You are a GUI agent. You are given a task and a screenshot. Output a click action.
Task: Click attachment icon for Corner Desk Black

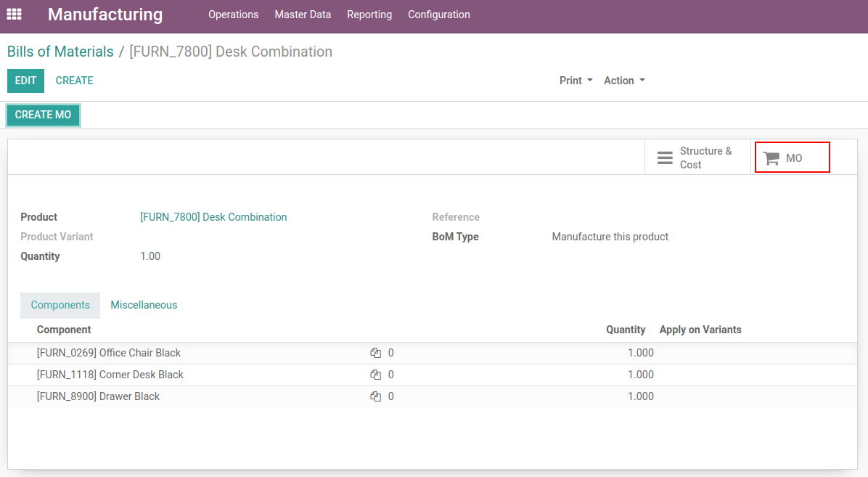(375, 375)
